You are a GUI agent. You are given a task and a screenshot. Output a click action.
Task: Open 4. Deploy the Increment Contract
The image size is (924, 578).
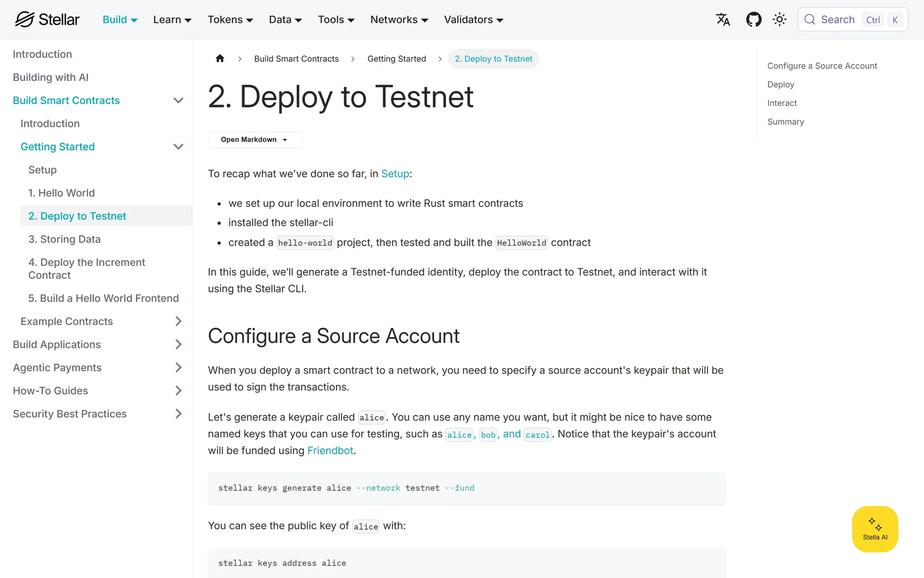(x=87, y=269)
